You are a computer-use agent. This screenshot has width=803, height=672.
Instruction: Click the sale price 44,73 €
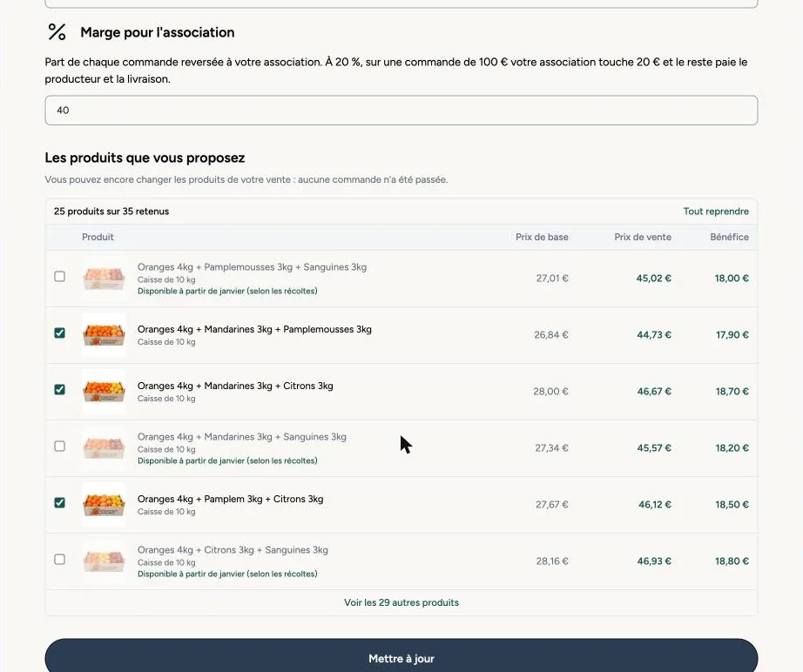[x=654, y=335]
